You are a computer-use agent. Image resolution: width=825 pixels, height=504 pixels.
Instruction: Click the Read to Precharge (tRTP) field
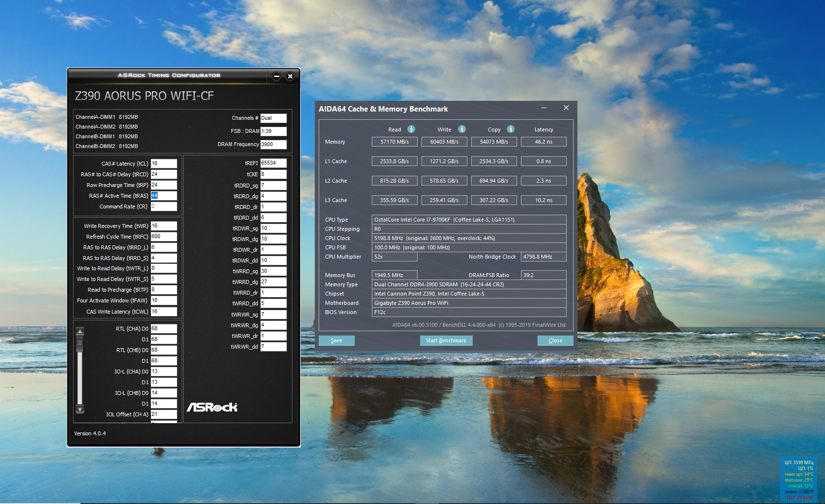coord(164,290)
